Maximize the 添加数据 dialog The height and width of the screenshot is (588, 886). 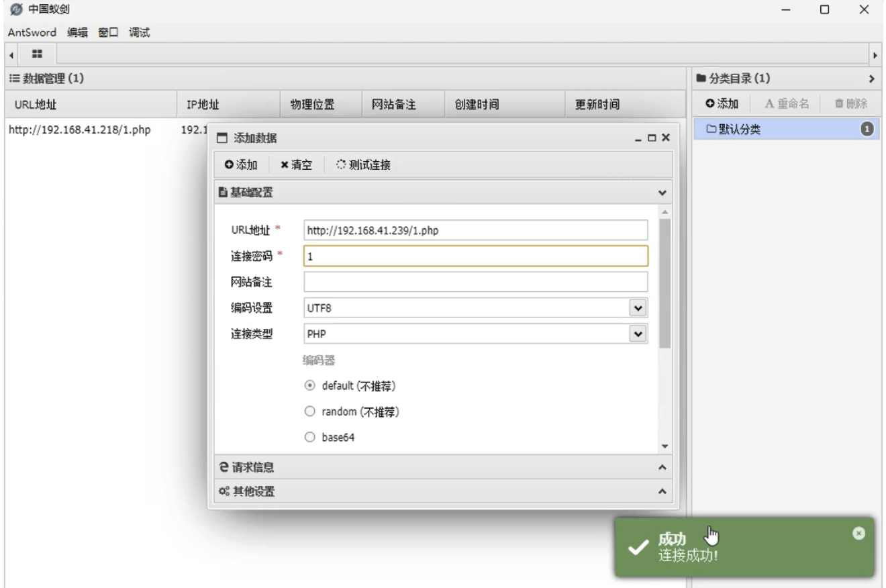pos(652,138)
